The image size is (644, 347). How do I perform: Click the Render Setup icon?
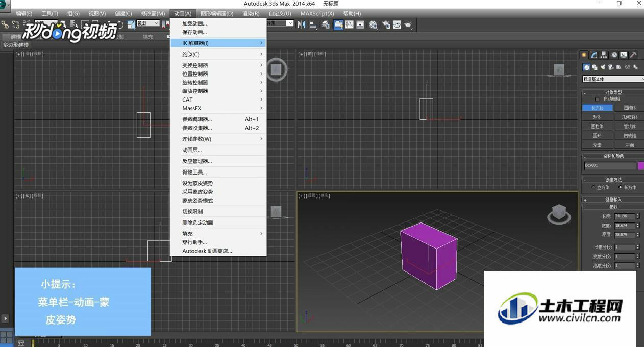coord(386,24)
